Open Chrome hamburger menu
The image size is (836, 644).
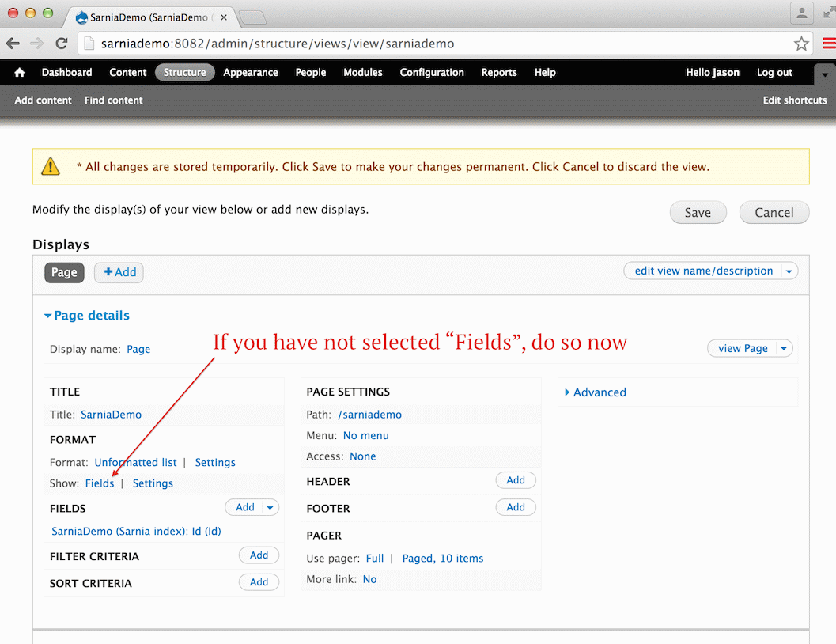pyautogui.click(x=828, y=44)
